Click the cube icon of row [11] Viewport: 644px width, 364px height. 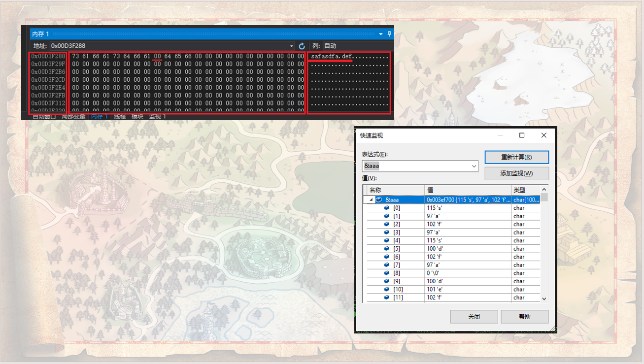(x=387, y=298)
